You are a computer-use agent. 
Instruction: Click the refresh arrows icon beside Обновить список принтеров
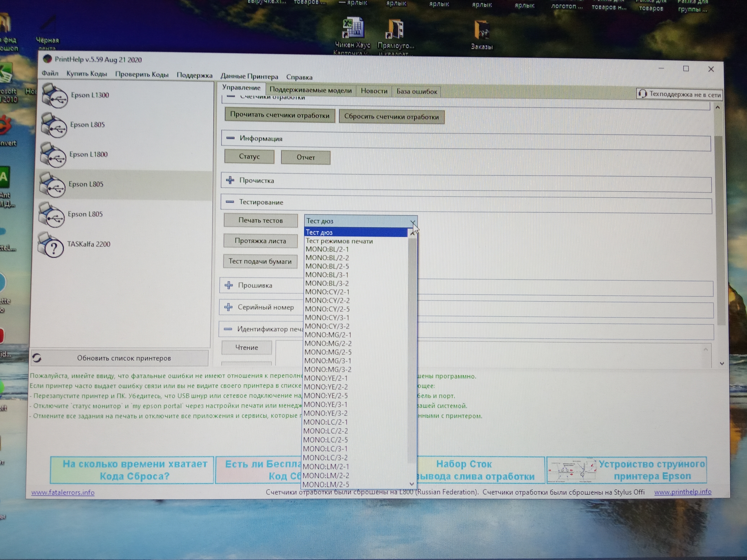point(37,358)
